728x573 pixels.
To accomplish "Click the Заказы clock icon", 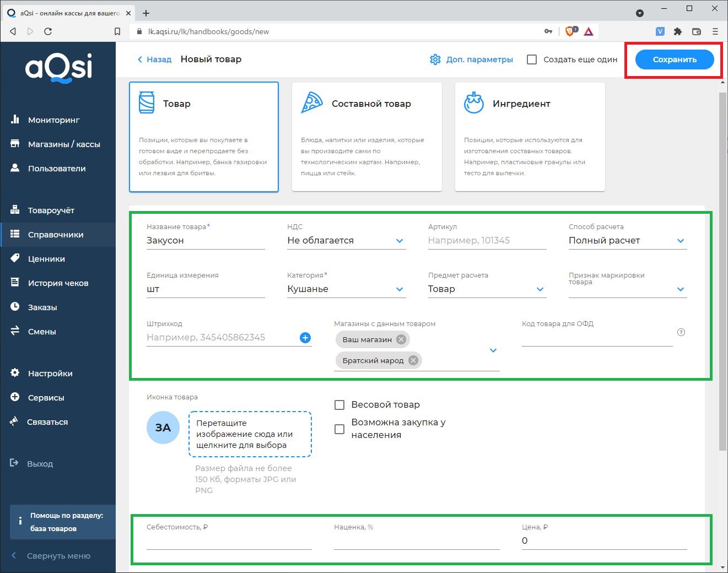I will 15,307.
